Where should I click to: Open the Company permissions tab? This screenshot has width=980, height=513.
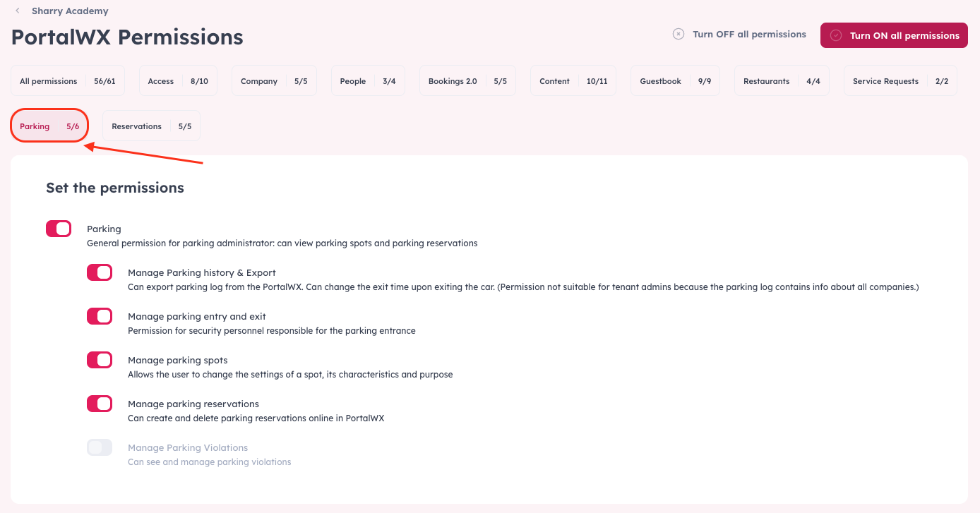click(x=274, y=81)
